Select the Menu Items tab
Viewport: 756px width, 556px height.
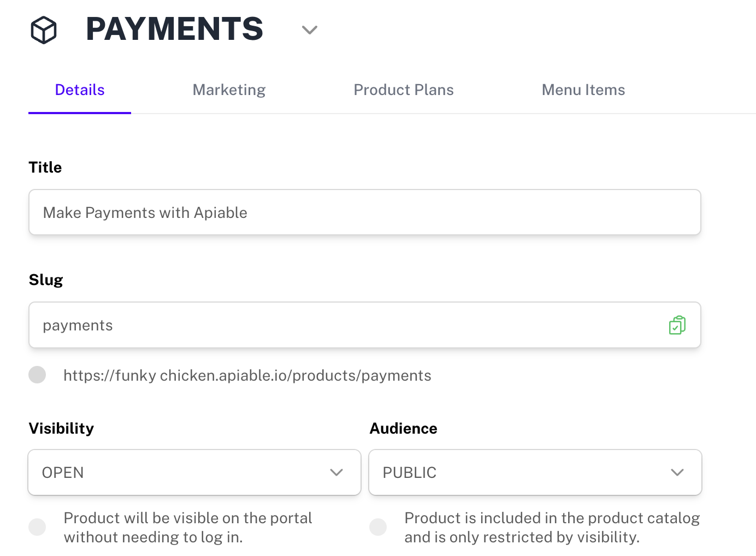click(583, 90)
